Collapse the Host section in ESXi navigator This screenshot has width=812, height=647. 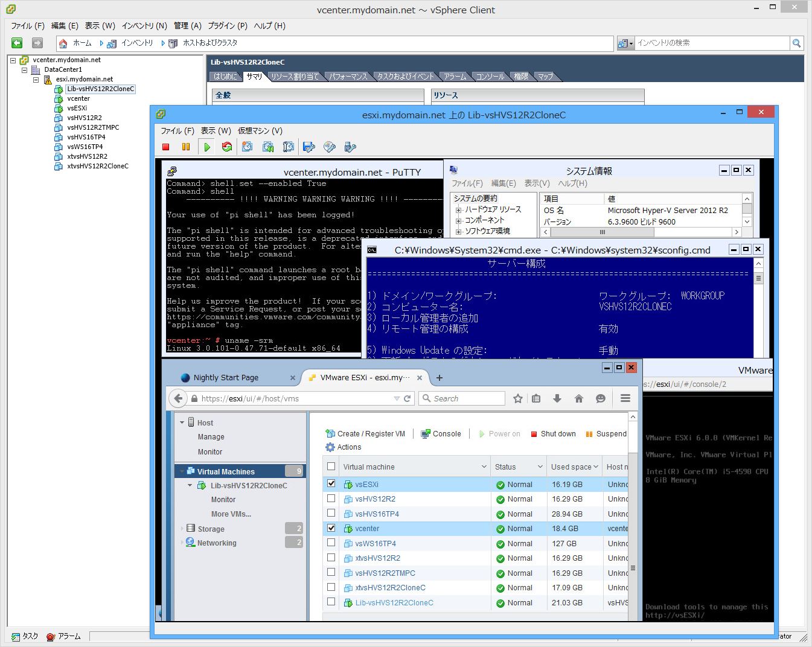(x=182, y=422)
